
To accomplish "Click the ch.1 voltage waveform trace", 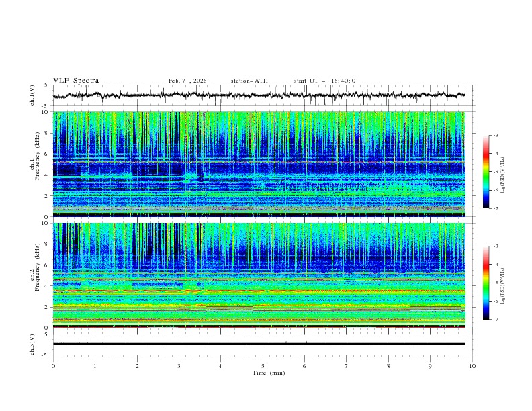I will (x=259, y=95).
